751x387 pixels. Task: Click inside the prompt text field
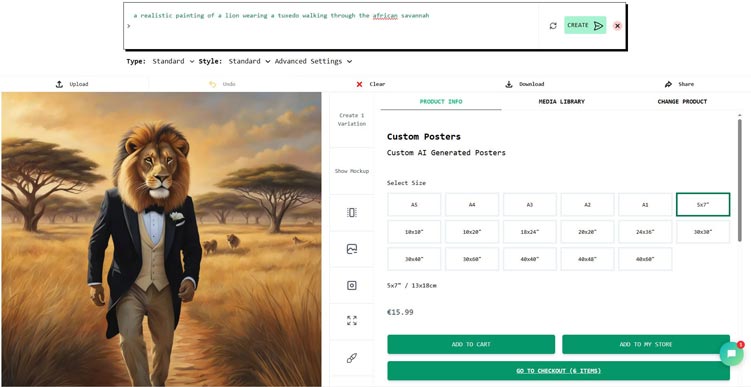[330, 26]
